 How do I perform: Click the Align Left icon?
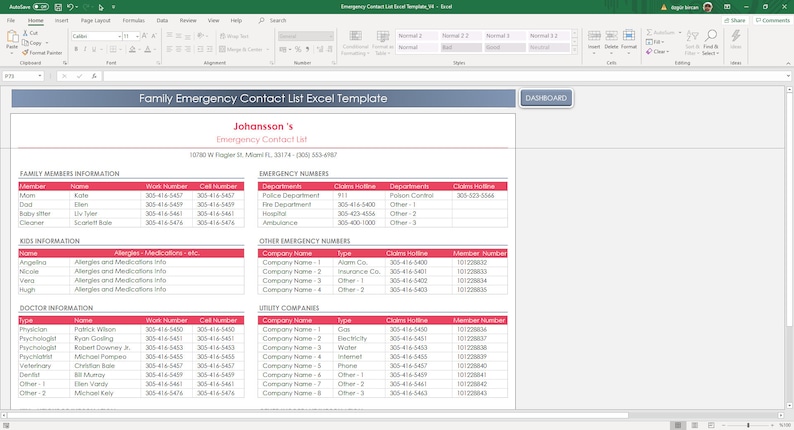coord(170,49)
